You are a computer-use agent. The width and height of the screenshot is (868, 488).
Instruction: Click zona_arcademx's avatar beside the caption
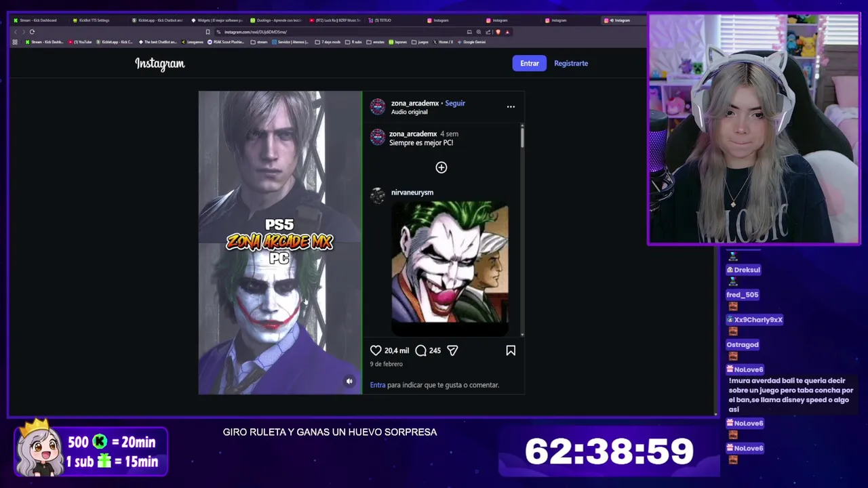378,137
